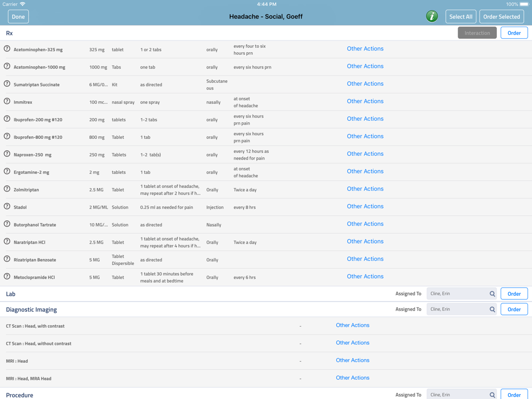Click search icon in Diagnostic Imaging assignee field
Viewport: 532px width, 399px height.
[492, 309]
